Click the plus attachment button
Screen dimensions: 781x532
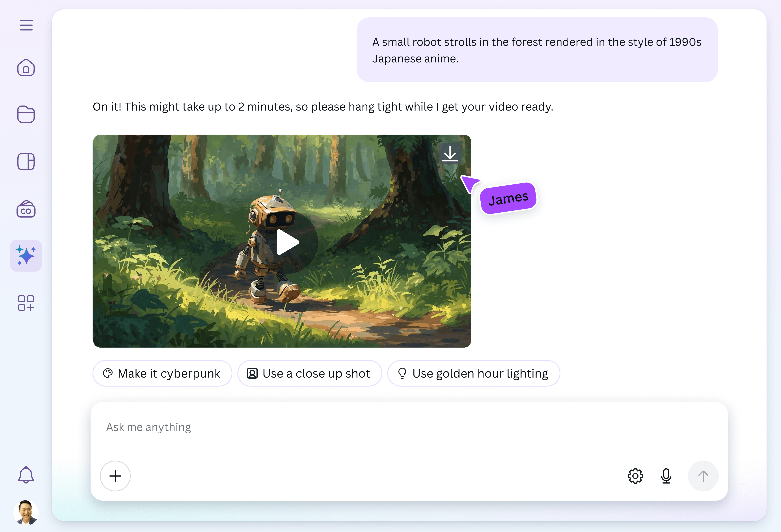pos(115,476)
